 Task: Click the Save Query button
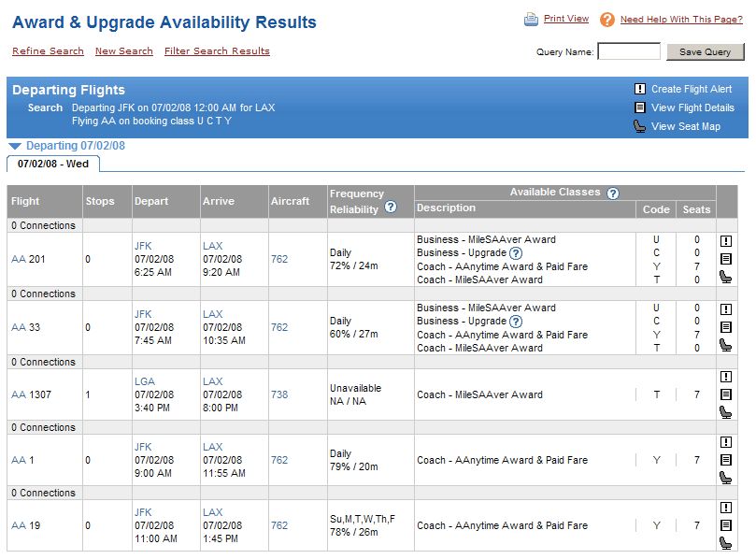(x=705, y=51)
